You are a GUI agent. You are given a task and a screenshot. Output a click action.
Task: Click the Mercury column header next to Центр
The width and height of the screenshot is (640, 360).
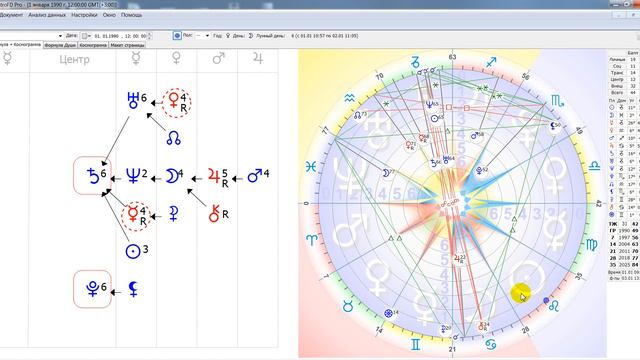[136, 59]
